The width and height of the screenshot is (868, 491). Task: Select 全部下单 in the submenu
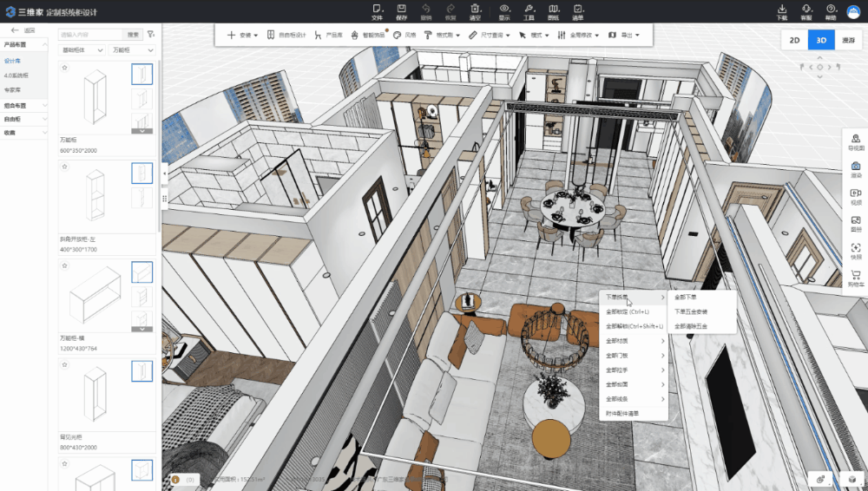685,297
